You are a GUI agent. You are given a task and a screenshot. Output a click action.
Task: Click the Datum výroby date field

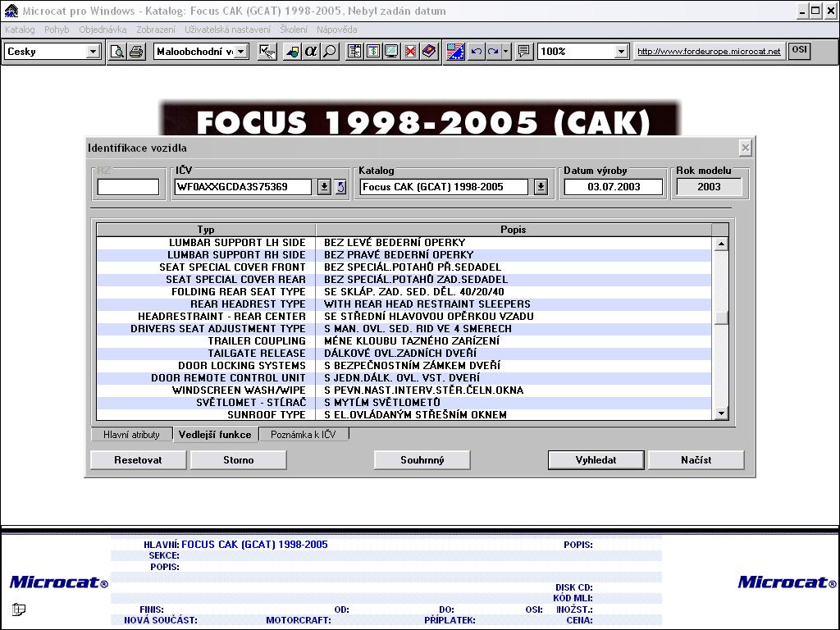pos(614,187)
